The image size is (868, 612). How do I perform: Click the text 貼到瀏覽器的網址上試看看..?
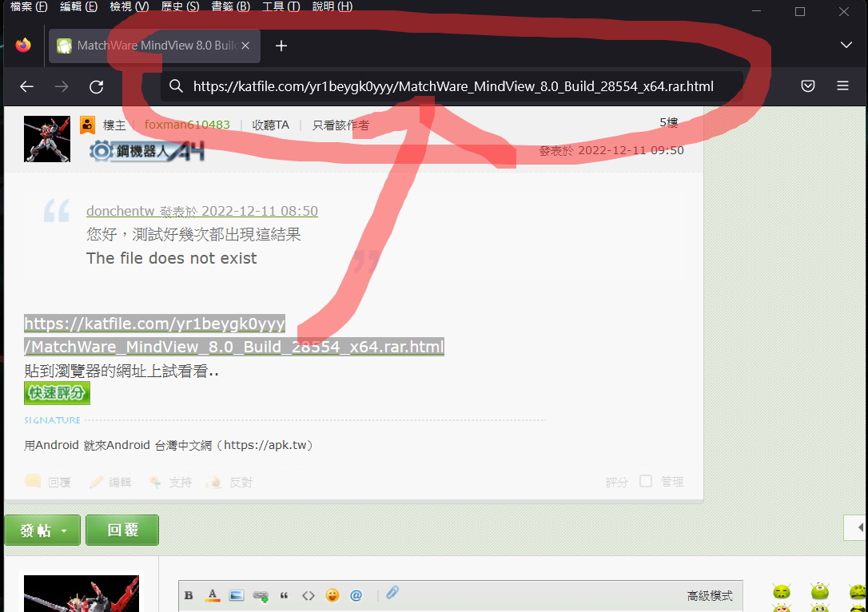[x=121, y=372]
